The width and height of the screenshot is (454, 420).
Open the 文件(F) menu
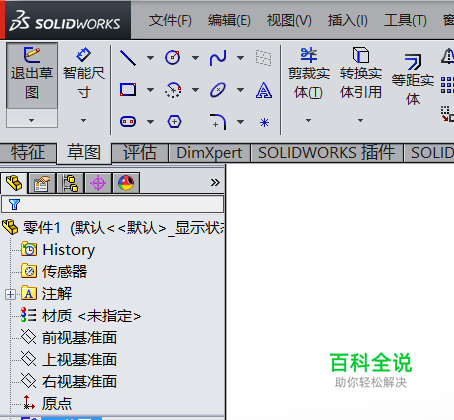[x=170, y=21]
